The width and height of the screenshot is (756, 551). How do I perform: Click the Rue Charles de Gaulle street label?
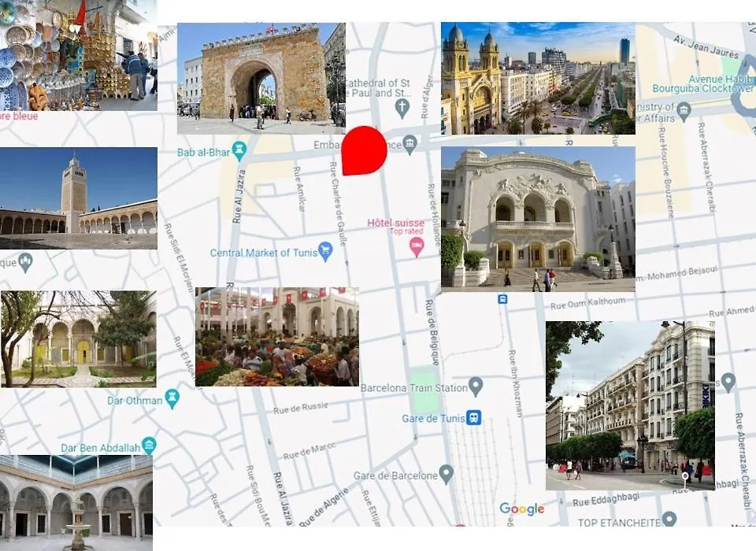pyautogui.click(x=338, y=203)
